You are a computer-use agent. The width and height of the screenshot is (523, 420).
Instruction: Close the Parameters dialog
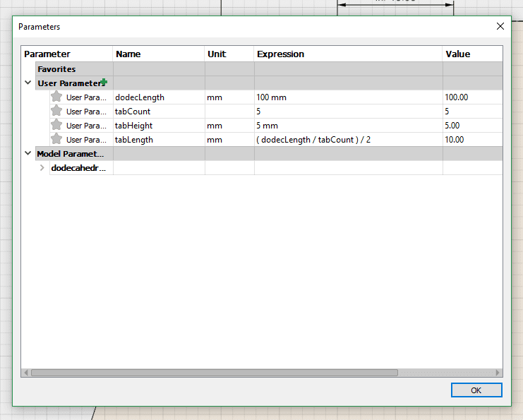(x=500, y=26)
